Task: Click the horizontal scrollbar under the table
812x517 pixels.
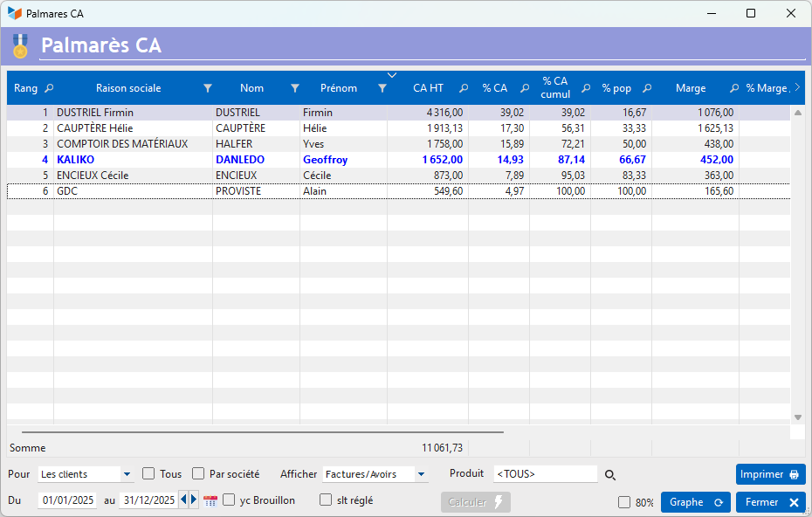Action: tap(262, 432)
